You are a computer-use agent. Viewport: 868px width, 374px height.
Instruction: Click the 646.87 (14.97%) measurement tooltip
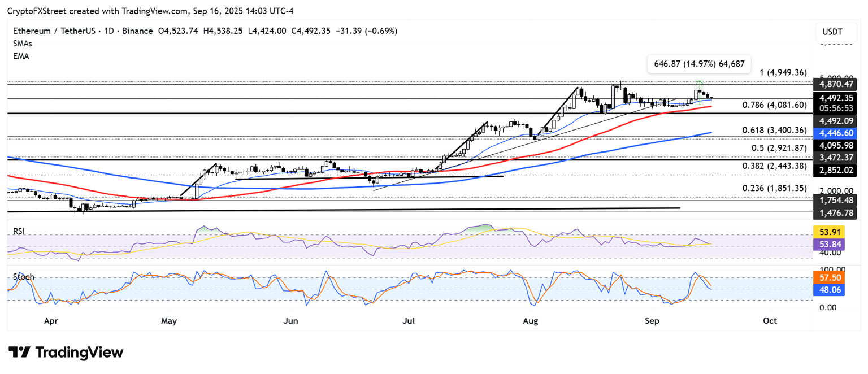(x=698, y=64)
